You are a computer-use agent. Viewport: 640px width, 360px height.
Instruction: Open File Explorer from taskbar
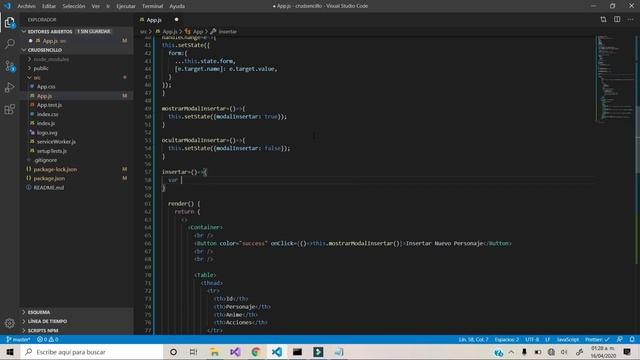pyautogui.click(x=214, y=352)
